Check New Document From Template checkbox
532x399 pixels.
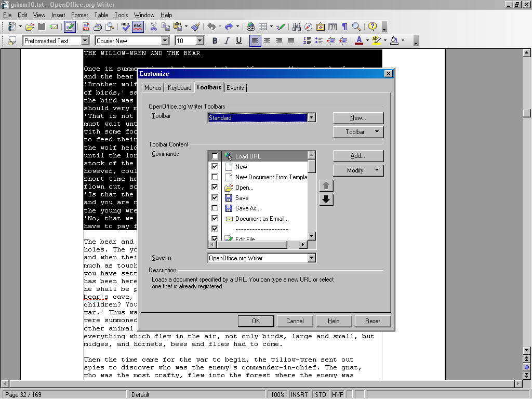pos(215,177)
